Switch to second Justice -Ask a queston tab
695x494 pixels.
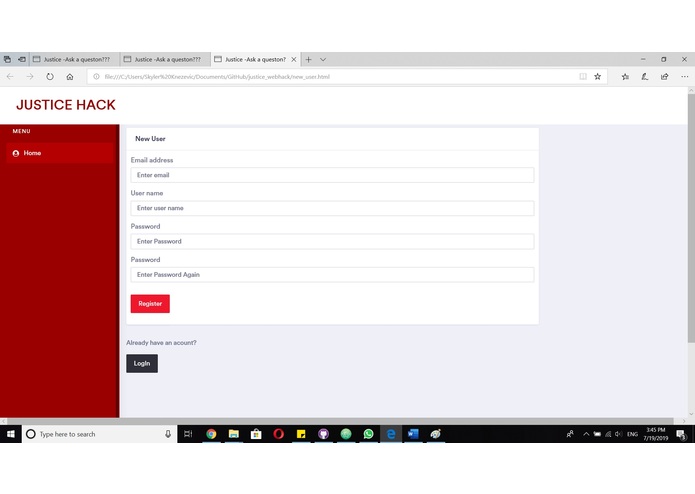(167, 59)
